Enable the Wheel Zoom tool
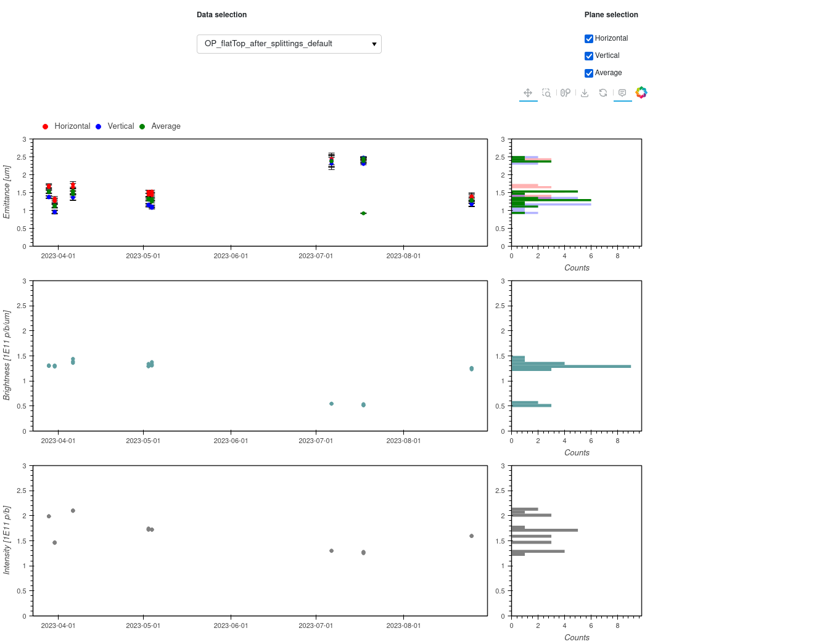This screenshot has height=644, width=835. pos(566,93)
